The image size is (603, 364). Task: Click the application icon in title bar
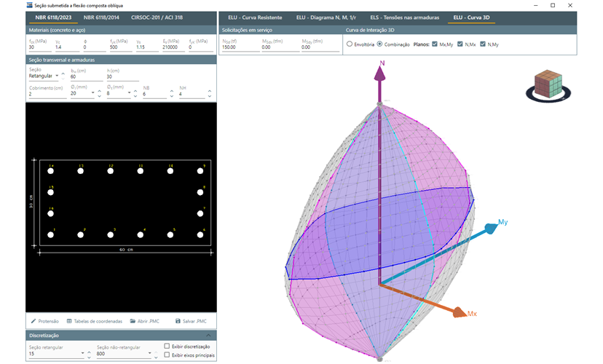pyautogui.click(x=28, y=5)
